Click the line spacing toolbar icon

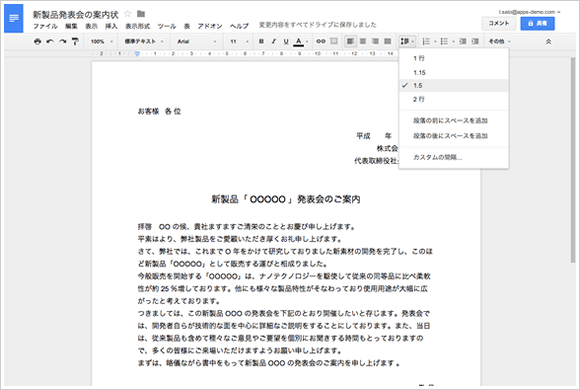click(407, 41)
